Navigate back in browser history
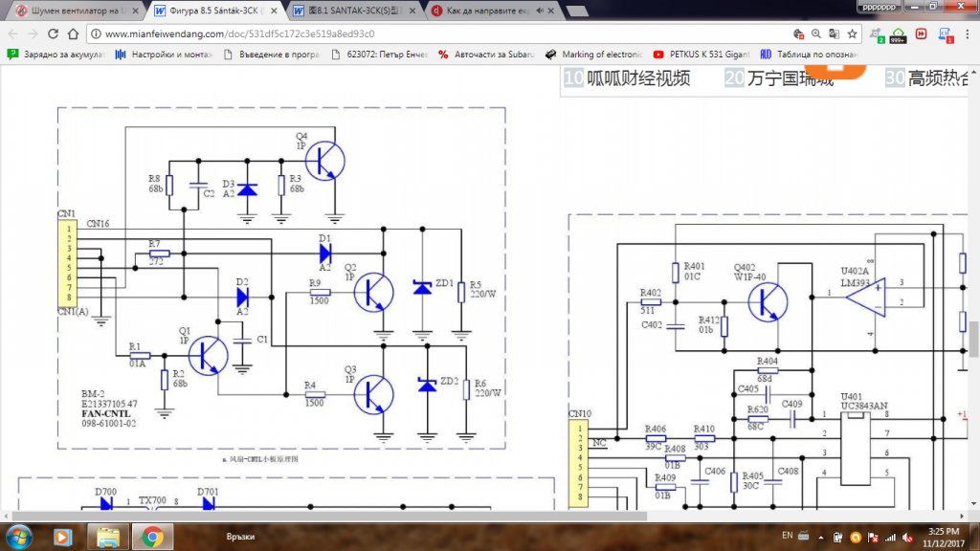This screenshot has height=551, width=980. tap(13, 33)
